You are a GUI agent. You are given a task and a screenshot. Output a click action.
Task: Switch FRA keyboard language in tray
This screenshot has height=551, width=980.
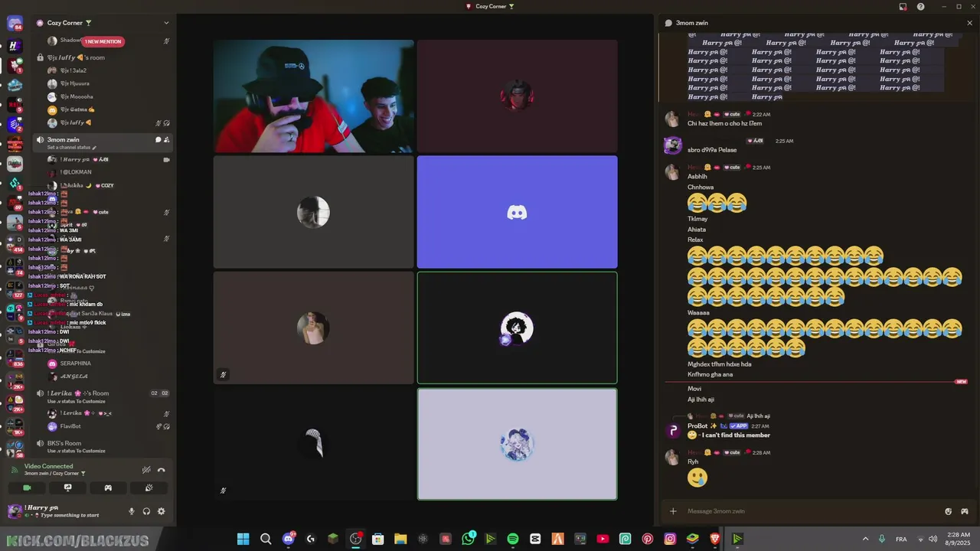pyautogui.click(x=901, y=539)
